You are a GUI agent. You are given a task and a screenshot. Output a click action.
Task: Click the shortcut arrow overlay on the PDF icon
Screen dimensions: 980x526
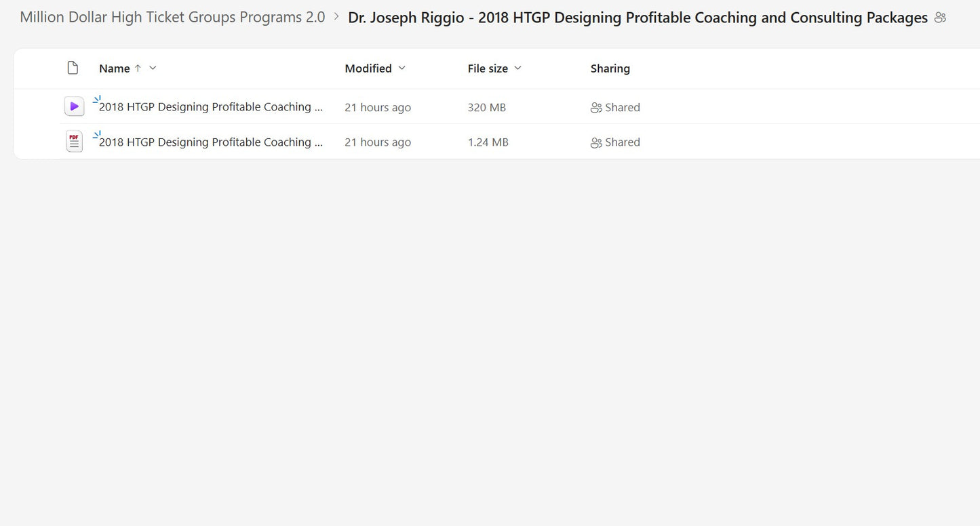96,134
